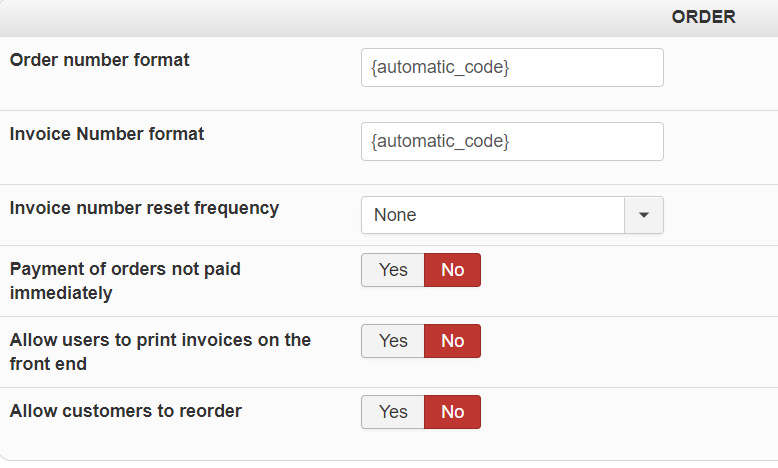Enable Allow users to print invoices with Yes
Viewport: 778px width, 468px height.
pyautogui.click(x=393, y=341)
